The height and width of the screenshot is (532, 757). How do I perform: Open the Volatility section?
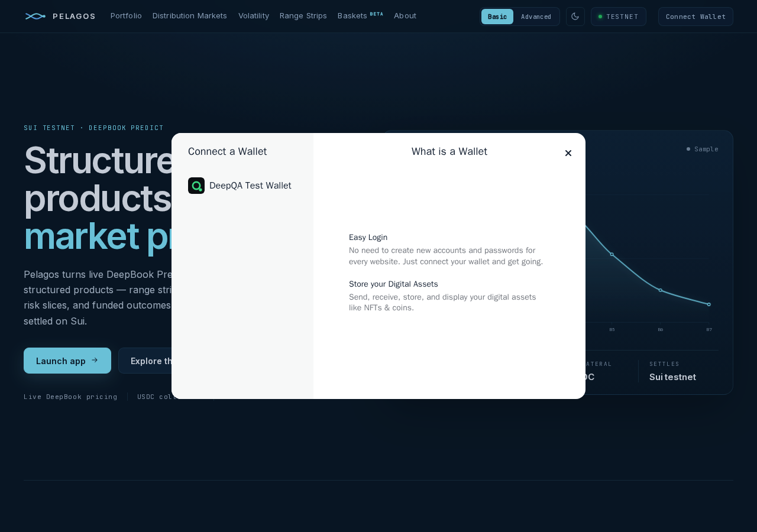pyautogui.click(x=254, y=16)
